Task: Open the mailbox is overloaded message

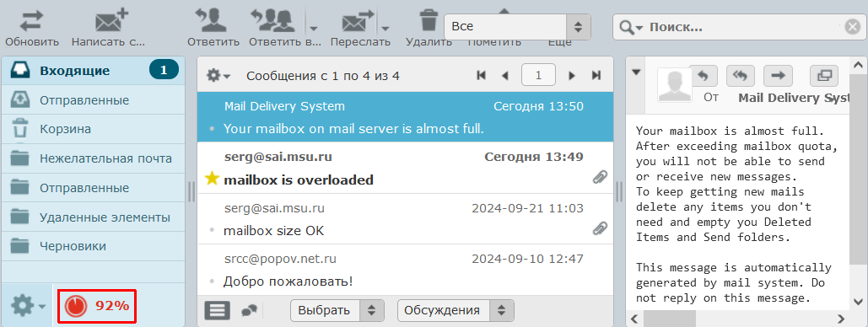Action: tap(405, 169)
